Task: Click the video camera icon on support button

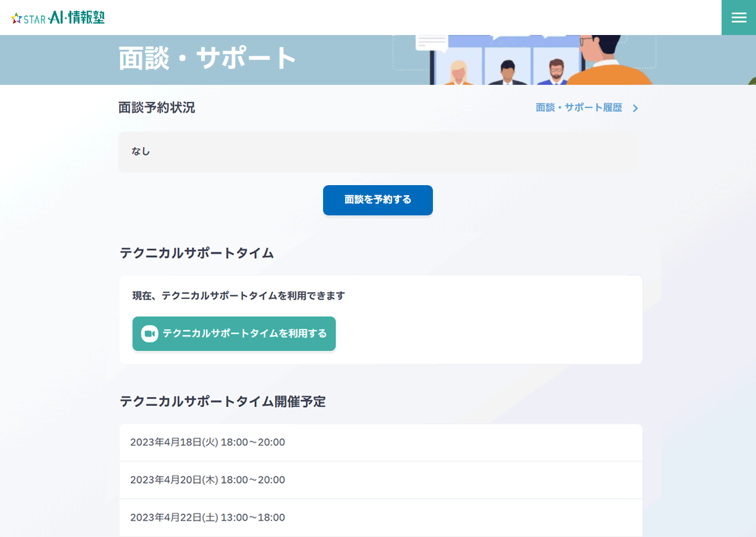Action: (150, 333)
